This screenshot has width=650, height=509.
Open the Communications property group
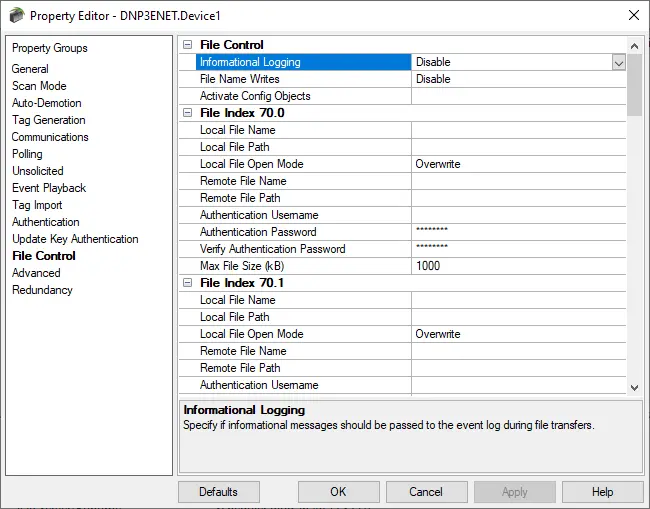pyautogui.click(x=50, y=137)
